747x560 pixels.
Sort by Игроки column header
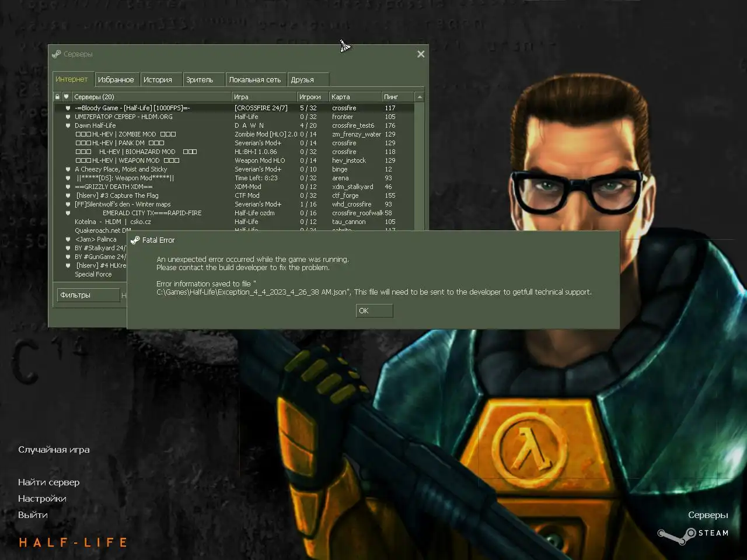point(313,97)
